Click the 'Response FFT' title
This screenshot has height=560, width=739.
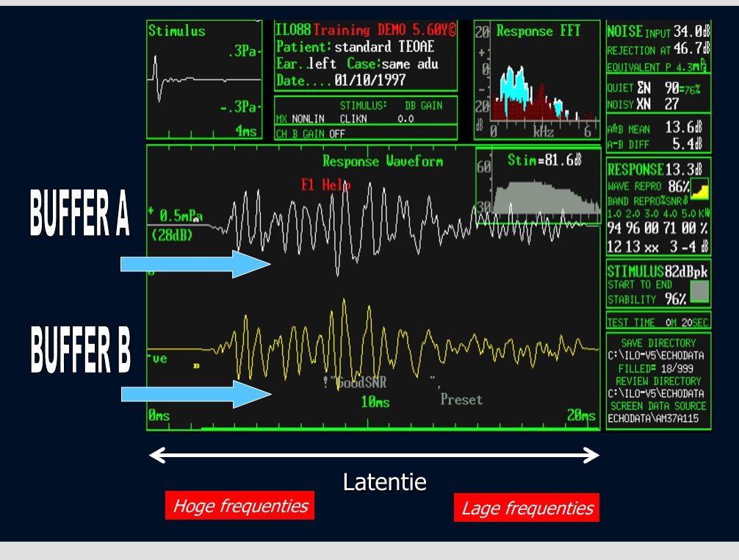pyautogui.click(x=538, y=31)
